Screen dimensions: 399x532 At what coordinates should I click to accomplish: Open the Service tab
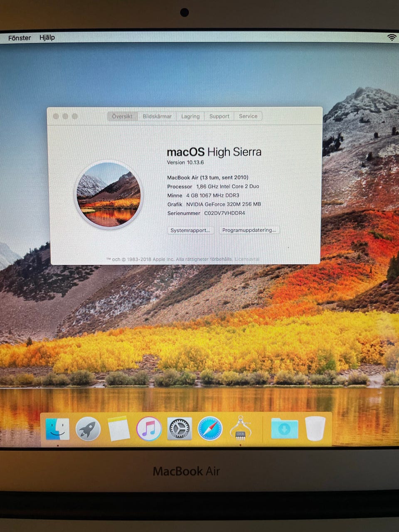point(248,116)
